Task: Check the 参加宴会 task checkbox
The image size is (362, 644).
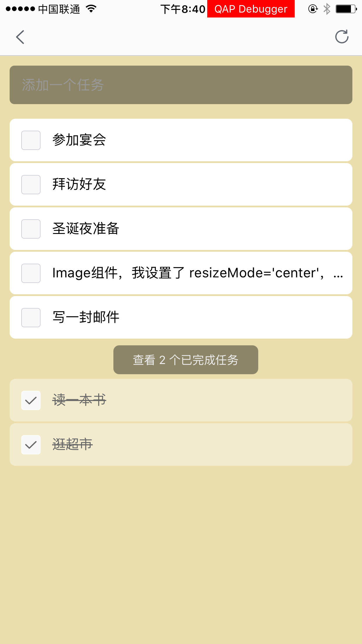Action: click(x=31, y=140)
